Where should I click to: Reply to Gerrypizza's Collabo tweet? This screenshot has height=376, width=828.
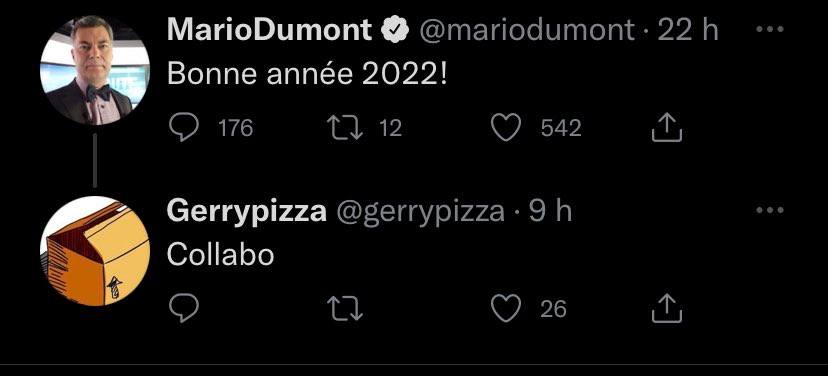(x=183, y=308)
